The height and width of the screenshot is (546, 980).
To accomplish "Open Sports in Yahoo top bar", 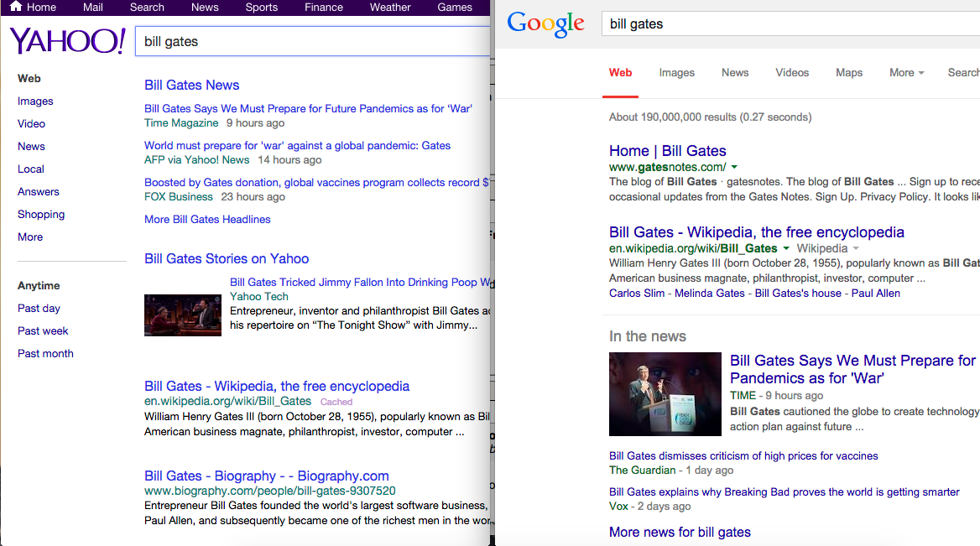I will 261,8.
